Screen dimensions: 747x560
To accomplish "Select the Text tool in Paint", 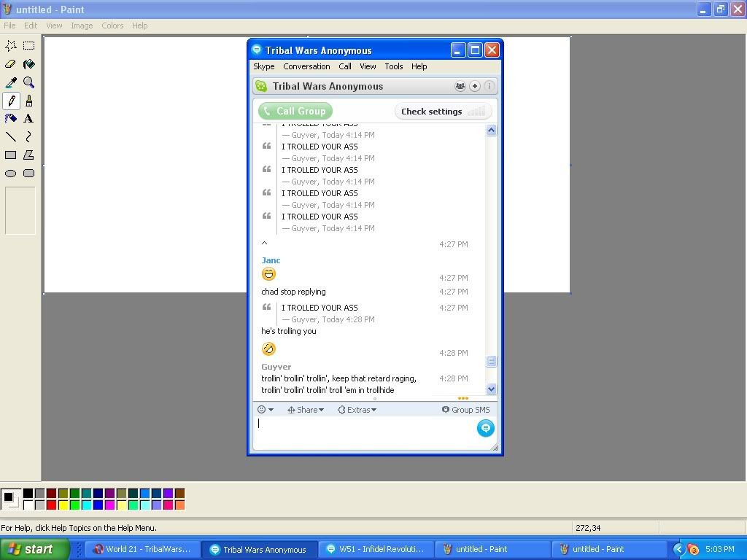I will (28, 119).
